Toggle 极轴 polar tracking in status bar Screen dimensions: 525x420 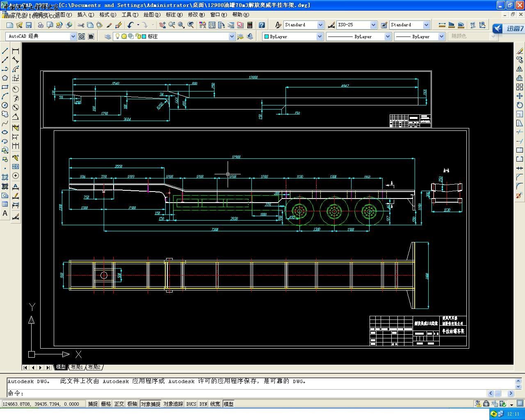(132, 404)
